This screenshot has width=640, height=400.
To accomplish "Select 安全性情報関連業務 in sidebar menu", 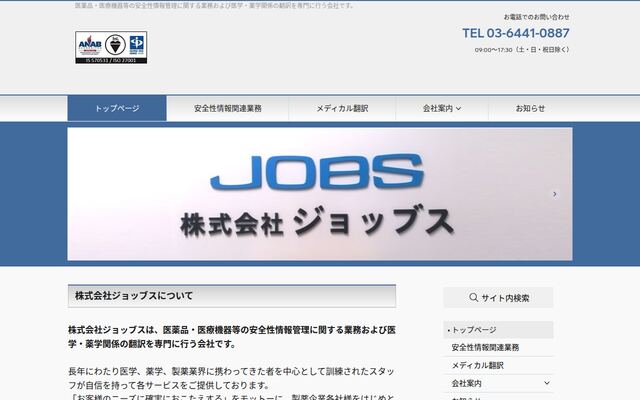I will 498,348.
